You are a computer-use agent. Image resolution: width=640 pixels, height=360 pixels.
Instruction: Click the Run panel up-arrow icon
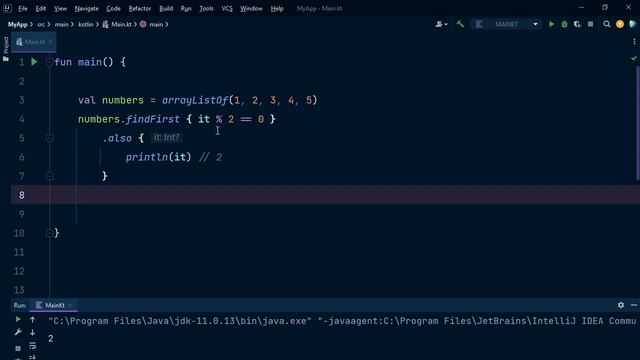[x=32, y=320]
